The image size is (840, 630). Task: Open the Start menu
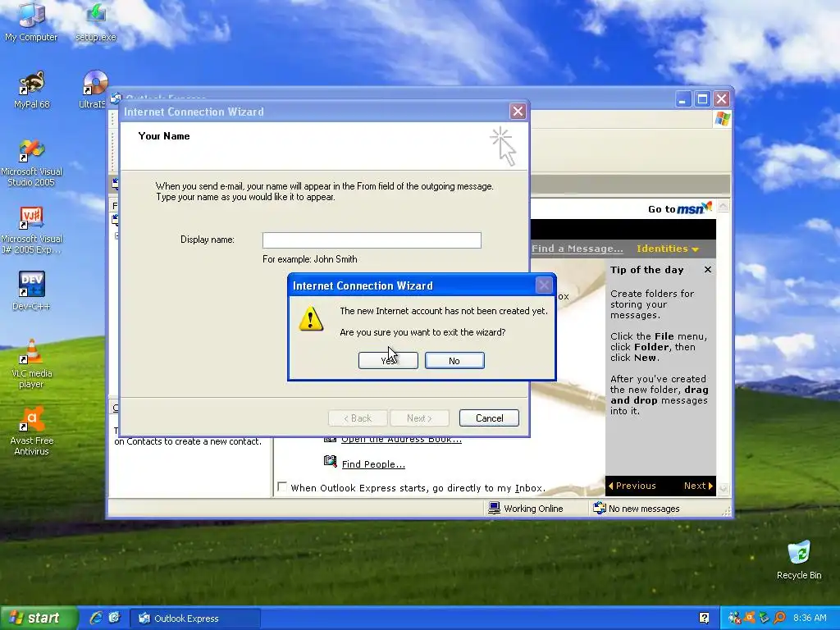[38, 618]
